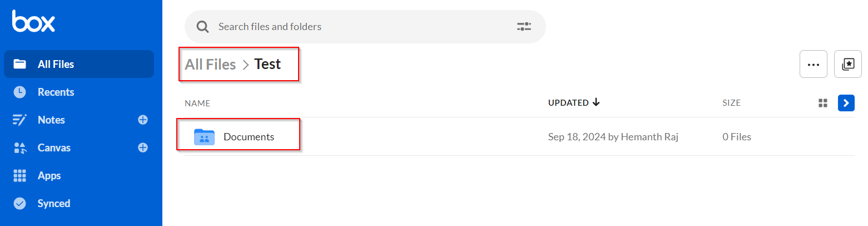Image resolution: width=868 pixels, height=226 pixels.
Task: Open the more options ellipsis button
Action: click(814, 64)
